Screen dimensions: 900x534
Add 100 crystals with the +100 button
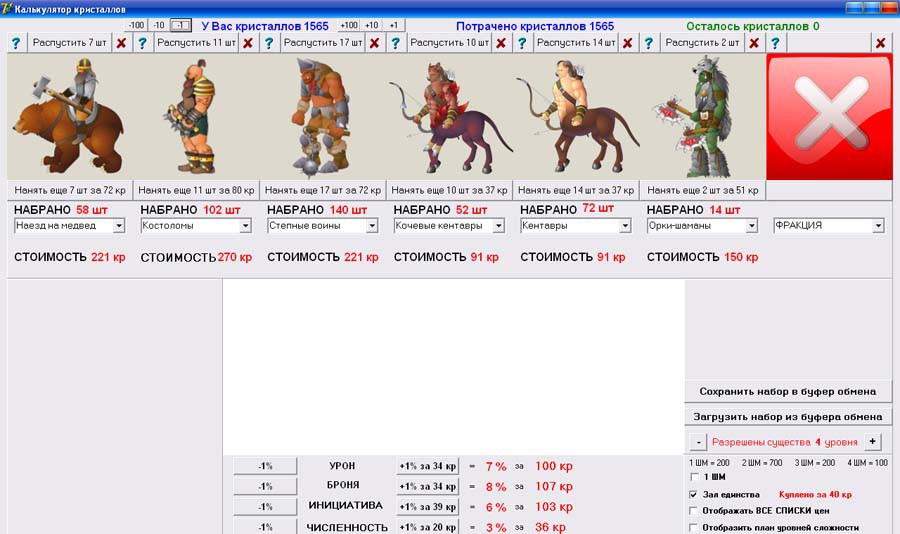349,24
